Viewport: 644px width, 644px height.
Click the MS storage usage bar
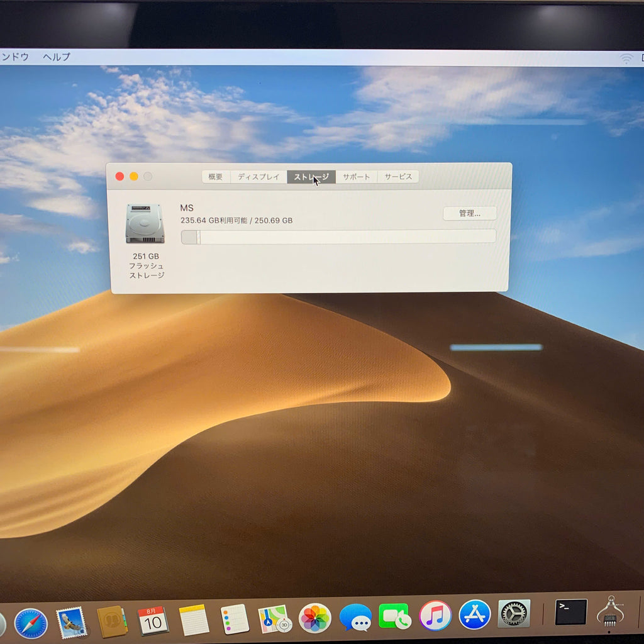click(x=338, y=237)
